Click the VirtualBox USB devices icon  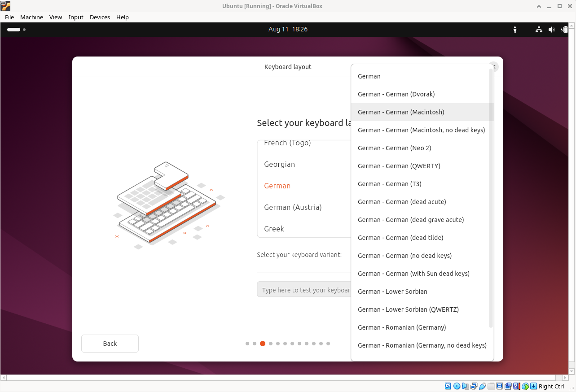[483, 386]
